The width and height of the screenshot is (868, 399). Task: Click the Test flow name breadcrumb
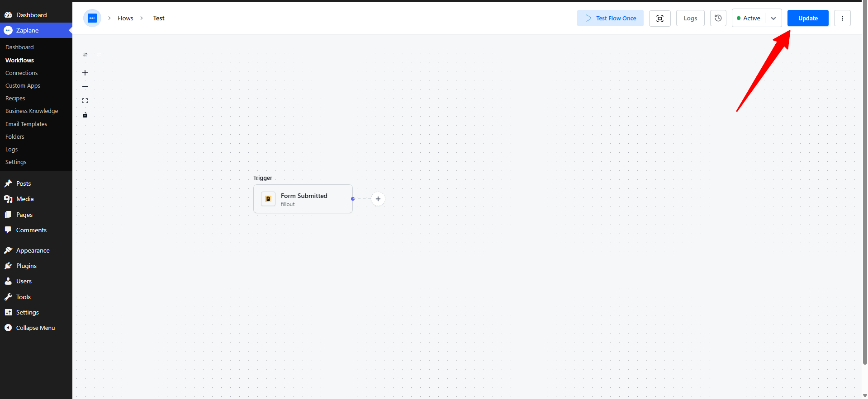point(159,18)
